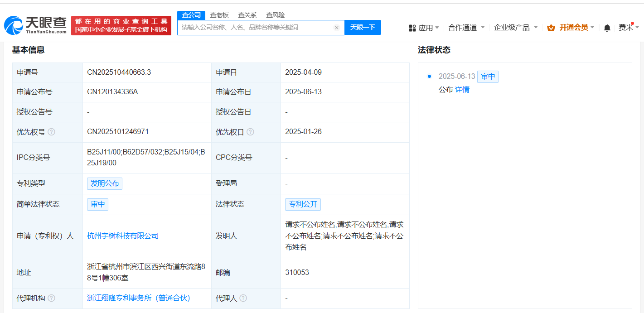This screenshot has width=644, height=313.
Task: Click the TianYanCha logo
Action: coord(35,25)
